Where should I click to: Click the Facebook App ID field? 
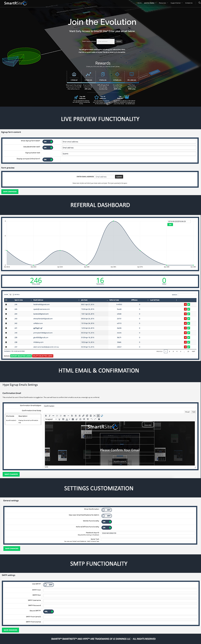point(148,533)
